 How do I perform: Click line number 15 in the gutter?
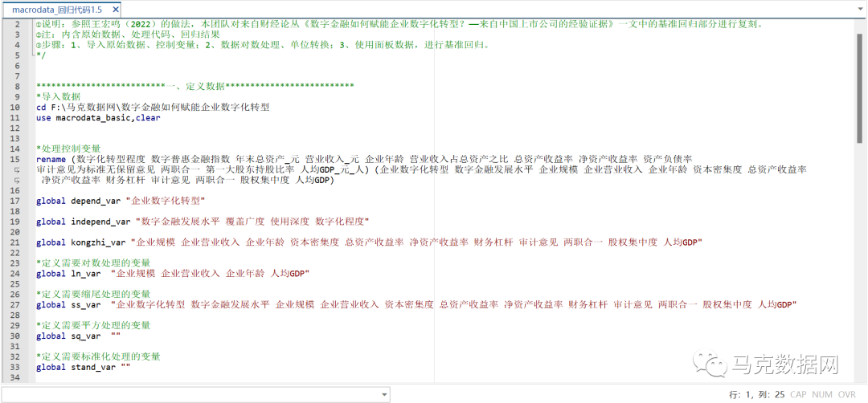tap(15, 159)
